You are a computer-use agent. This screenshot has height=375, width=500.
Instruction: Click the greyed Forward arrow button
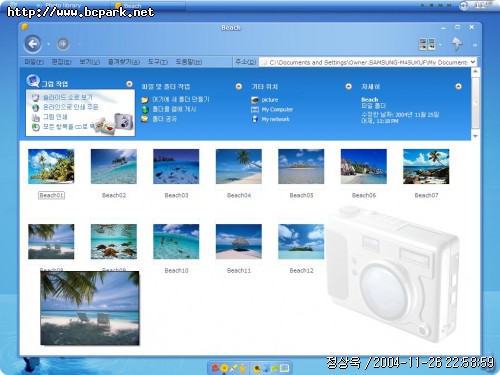(63, 44)
